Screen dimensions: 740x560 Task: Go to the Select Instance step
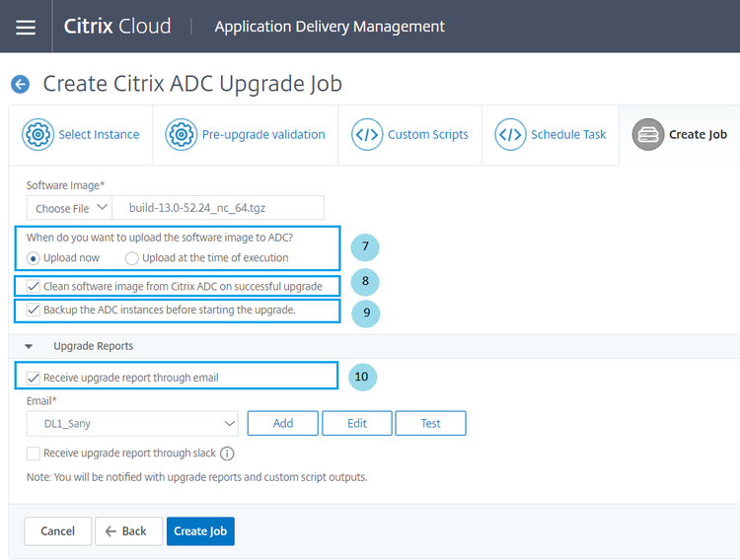[x=80, y=135]
